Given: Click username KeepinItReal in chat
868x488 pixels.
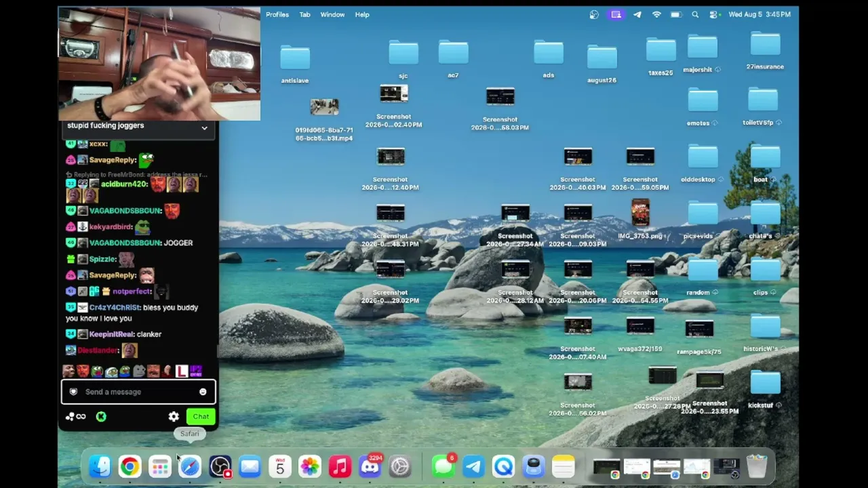Looking at the screenshot, I should coord(111,334).
